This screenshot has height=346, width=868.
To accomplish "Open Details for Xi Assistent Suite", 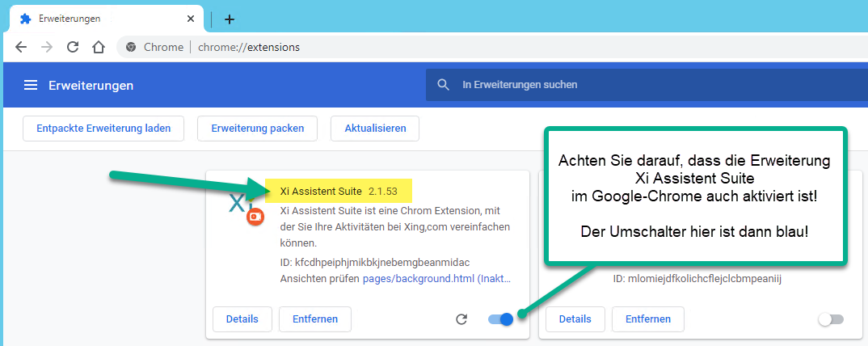I will (242, 319).
